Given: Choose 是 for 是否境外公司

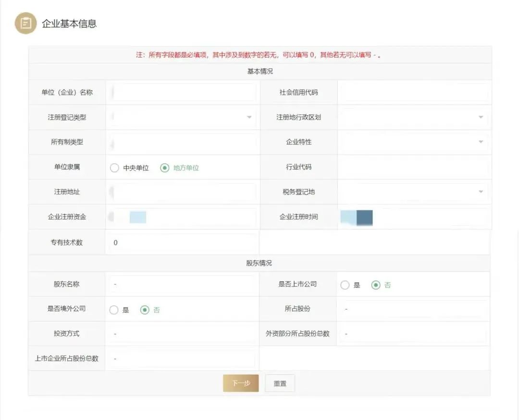Looking at the screenshot, I should tap(114, 310).
